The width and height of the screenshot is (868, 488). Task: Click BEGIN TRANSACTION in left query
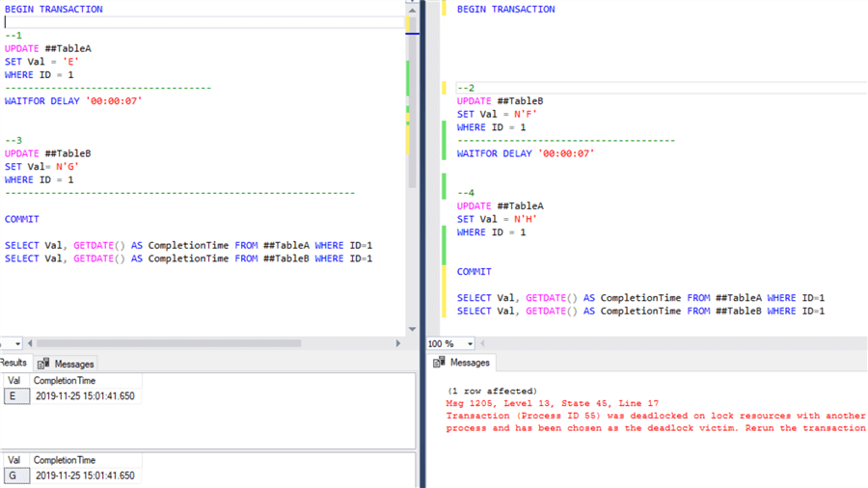(x=54, y=10)
